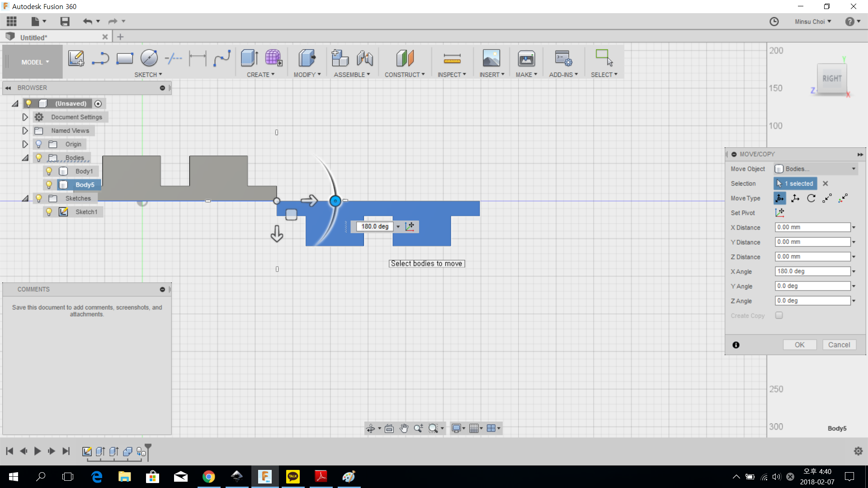Click the 180.0 deg canvas angle field
Viewport: 868px width, 488px height.
(x=375, y=226)
